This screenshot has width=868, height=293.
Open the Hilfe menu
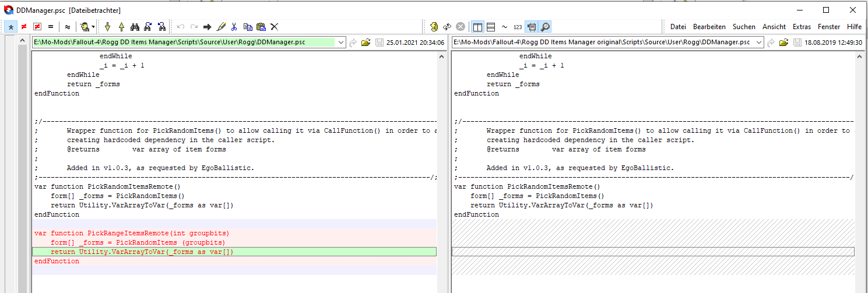pos(855,27)
